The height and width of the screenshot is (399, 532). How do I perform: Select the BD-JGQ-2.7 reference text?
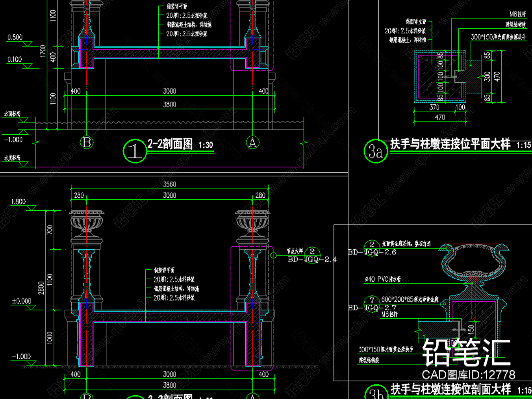pyautogui.click(x=372, y=308)
